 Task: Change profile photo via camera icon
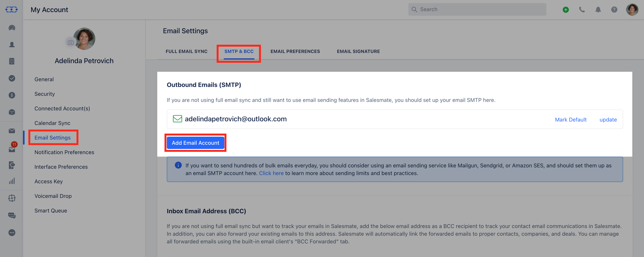(x=71, y=42)
